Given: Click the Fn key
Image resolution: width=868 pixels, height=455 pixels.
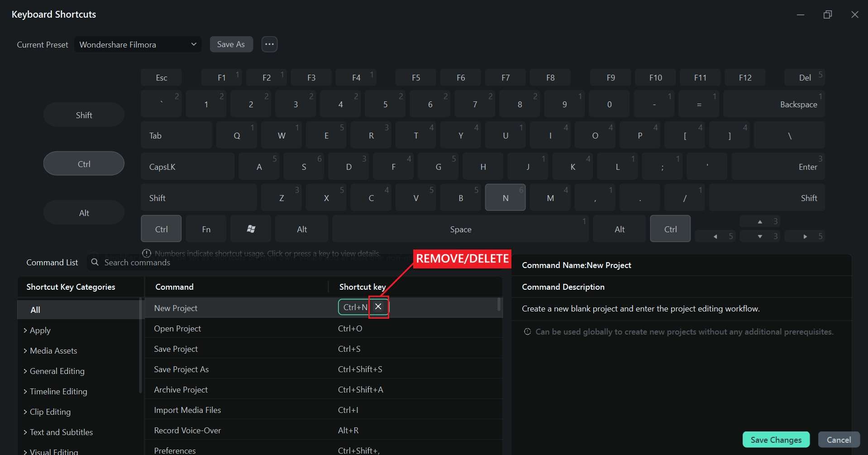Looking at the screenshot, I should (206, 229).
